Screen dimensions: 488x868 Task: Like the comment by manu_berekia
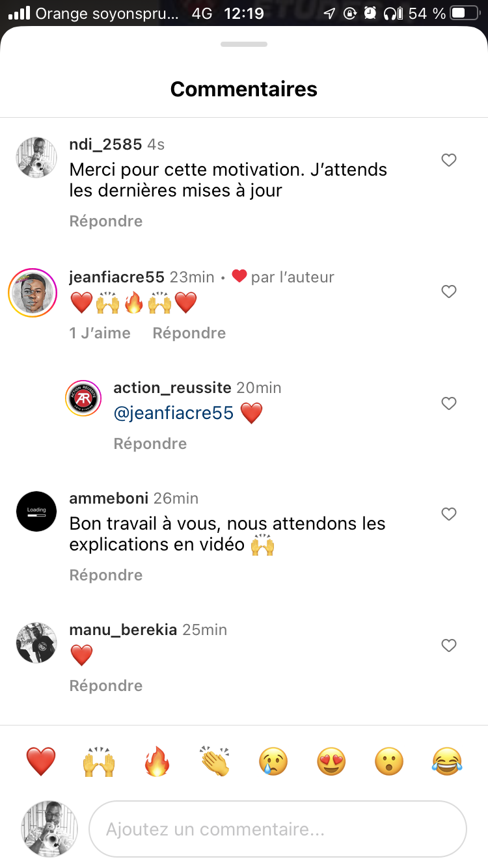click(x=449, y=645)
